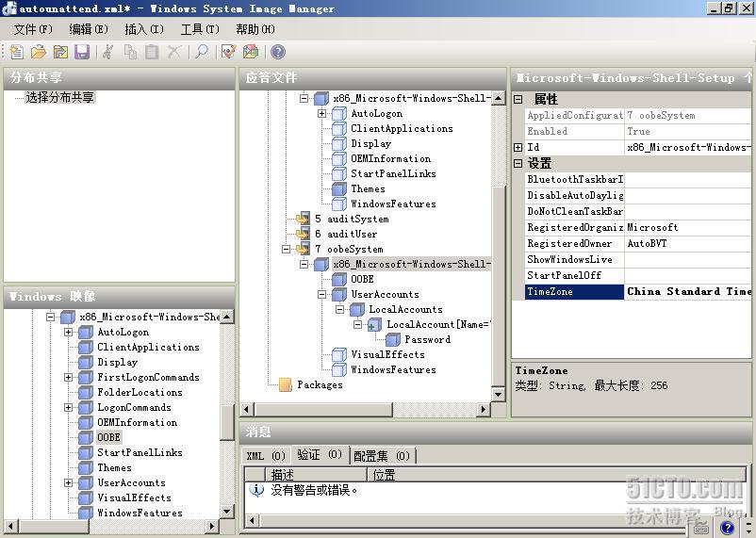Save the answer file using the floppy icon
This screenshot has height=538, width=756.
pos(82,52)
